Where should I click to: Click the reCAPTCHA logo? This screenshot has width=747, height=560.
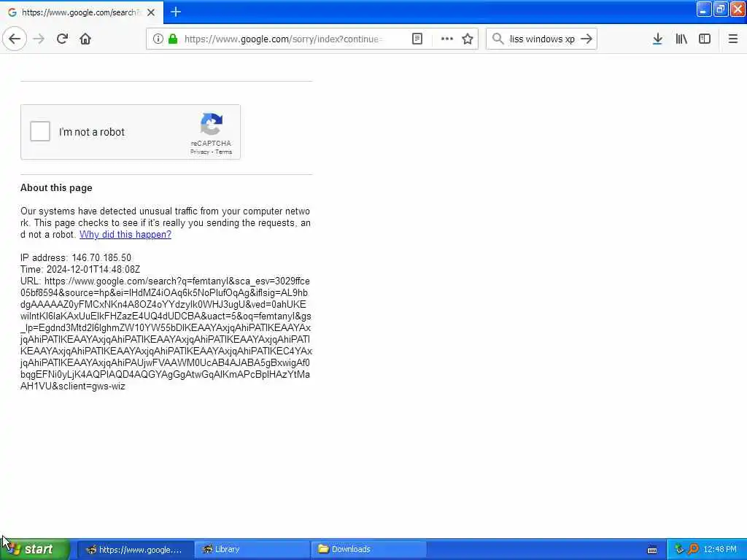(211, 124)
